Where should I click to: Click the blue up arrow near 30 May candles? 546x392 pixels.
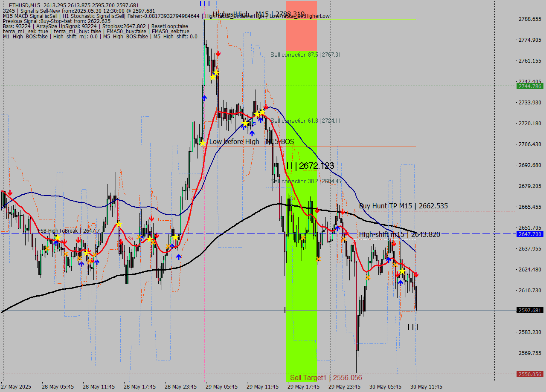tap(401, 283)
